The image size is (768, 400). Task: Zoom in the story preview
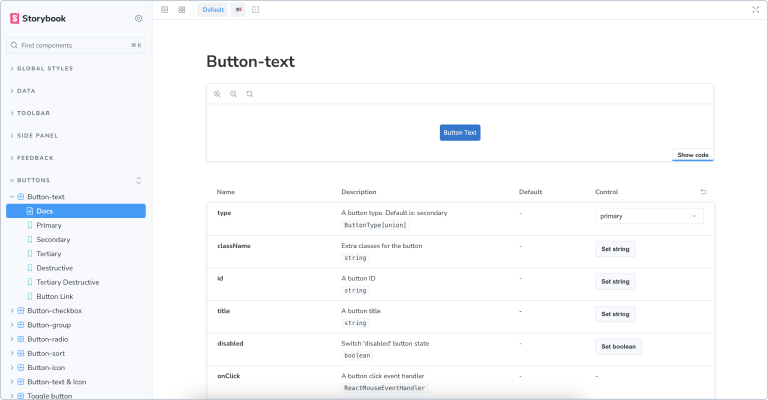pos(217,94)
